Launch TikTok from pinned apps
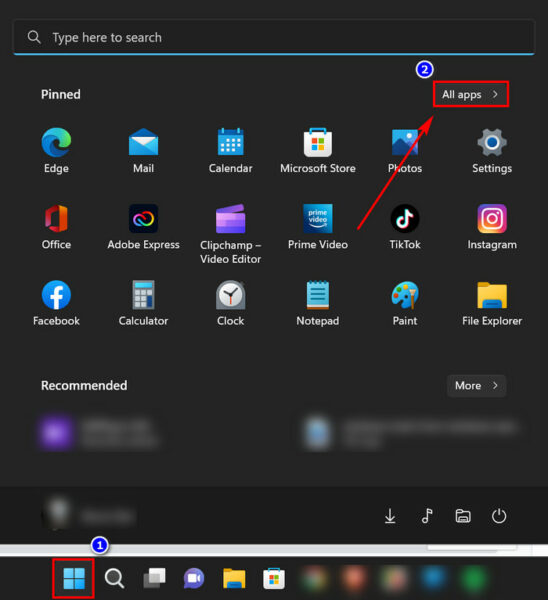This screenshot has height=600, width=548. (x=405, y=227)
